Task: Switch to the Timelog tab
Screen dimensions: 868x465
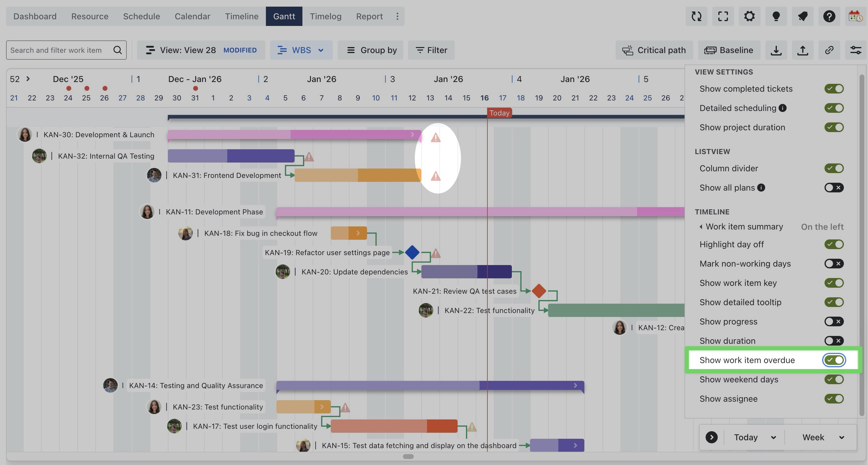Action: coord(325,16)
